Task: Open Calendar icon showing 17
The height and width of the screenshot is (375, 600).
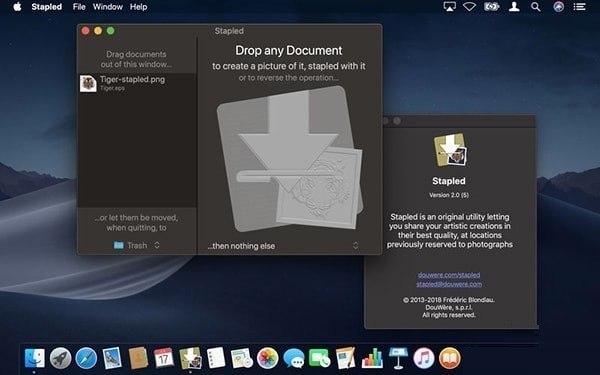Action: point(164,358)
